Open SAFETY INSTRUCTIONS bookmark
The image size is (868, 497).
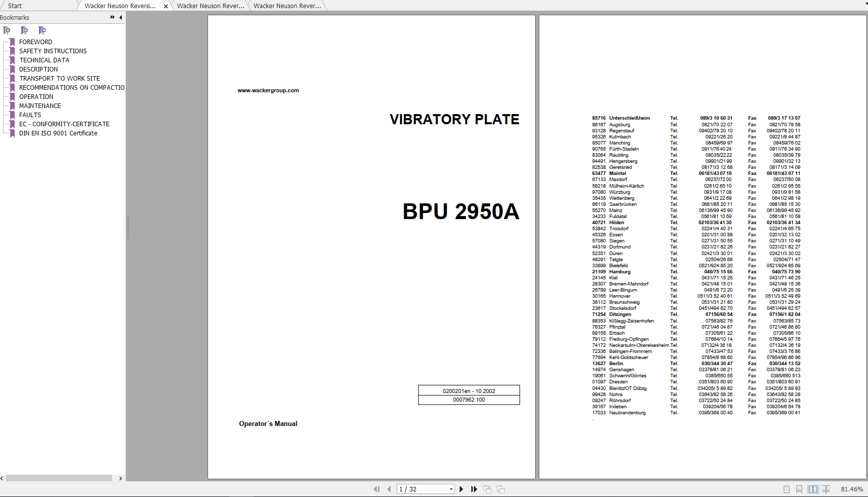(53, 51)
